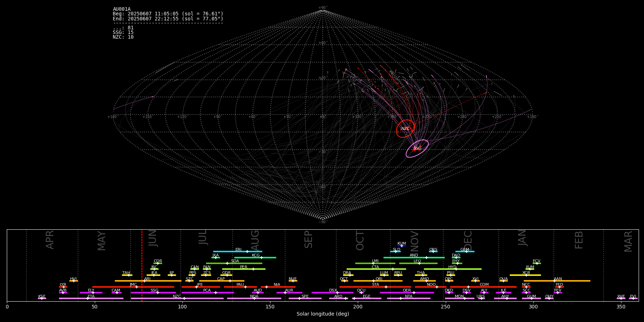Click the +240 longitude label on the map
The width and height of the screenshot is (644, 322).
(x=462, y=117)
